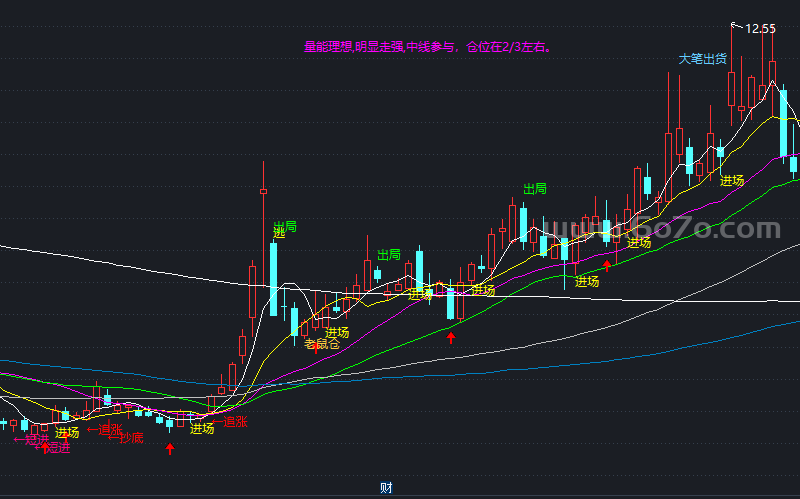The width and height of the screenshot is (800, 499).
Task: Click the ←追涨 label right of the low 进场
Action: tap(230, 422)
